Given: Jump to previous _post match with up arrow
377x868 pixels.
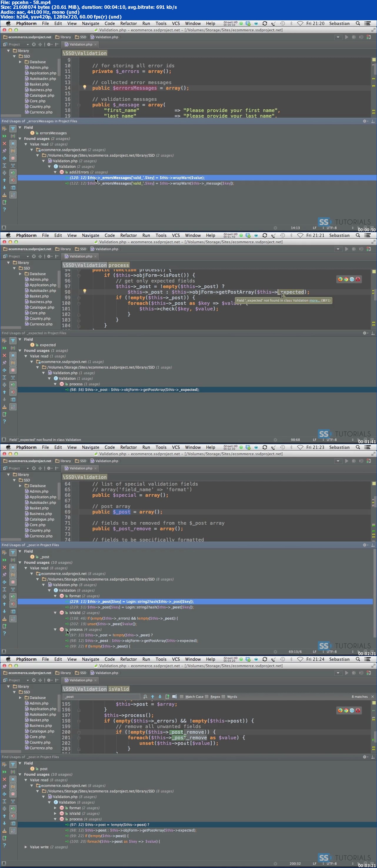Looking at the screenshot, I should (152, 697).
